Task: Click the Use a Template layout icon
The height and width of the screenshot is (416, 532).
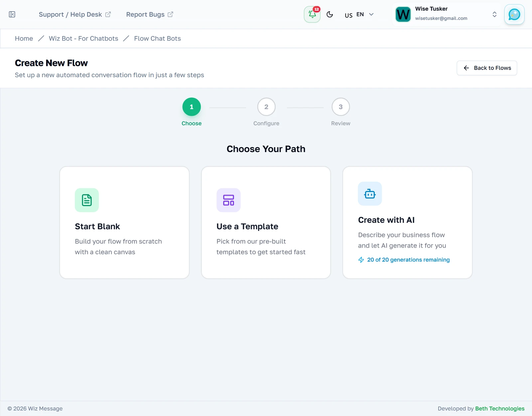Action: [x=228, y=200]
